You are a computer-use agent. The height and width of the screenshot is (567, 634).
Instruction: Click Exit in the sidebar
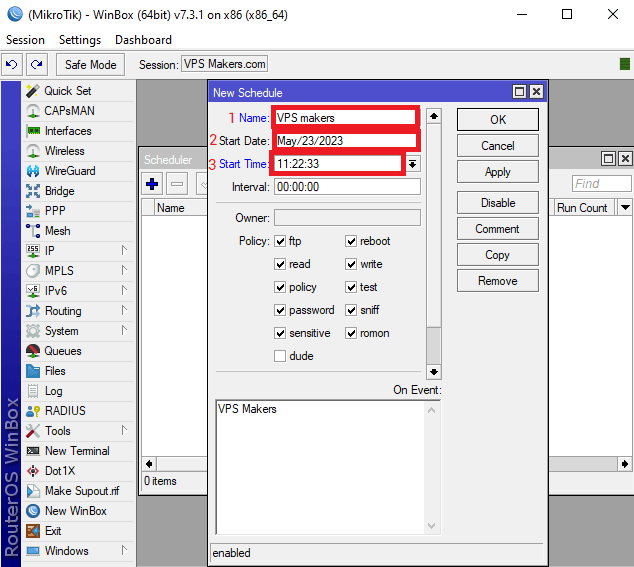point(78,531)
